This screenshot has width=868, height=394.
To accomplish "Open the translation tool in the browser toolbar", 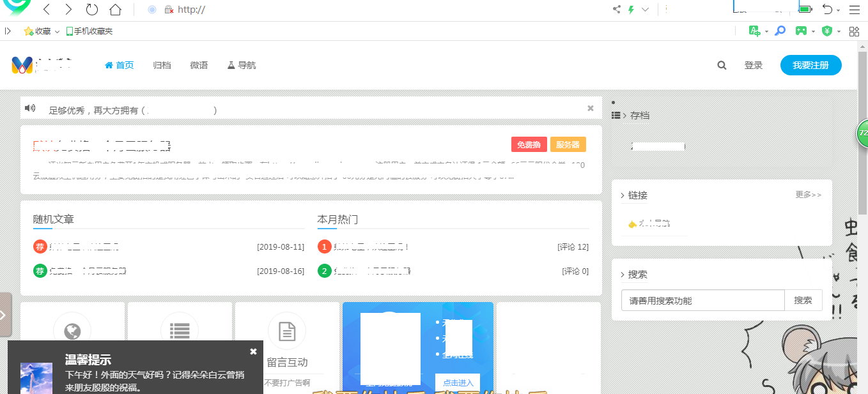I will [754, 30].
